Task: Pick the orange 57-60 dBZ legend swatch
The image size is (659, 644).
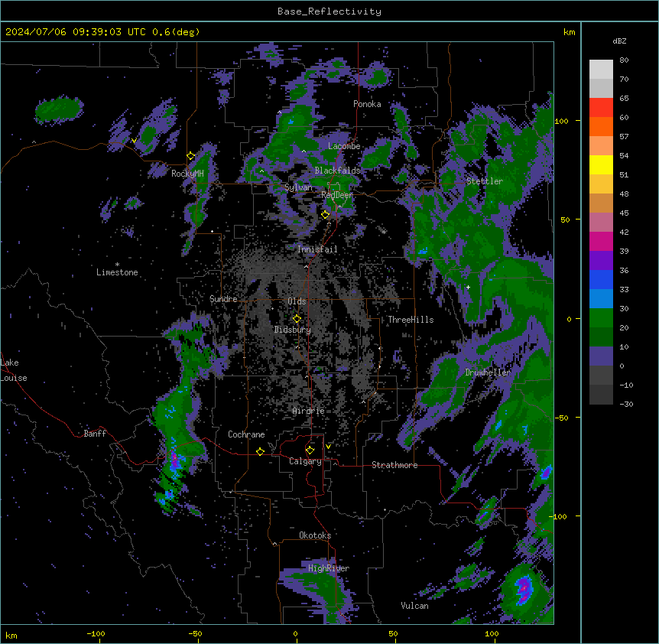Action: [601, 126]
